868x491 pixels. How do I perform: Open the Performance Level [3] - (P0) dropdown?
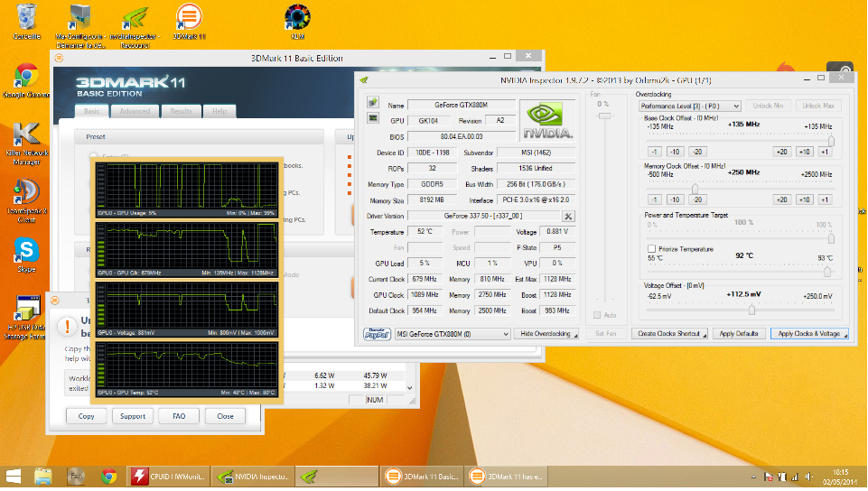(689, 107)
